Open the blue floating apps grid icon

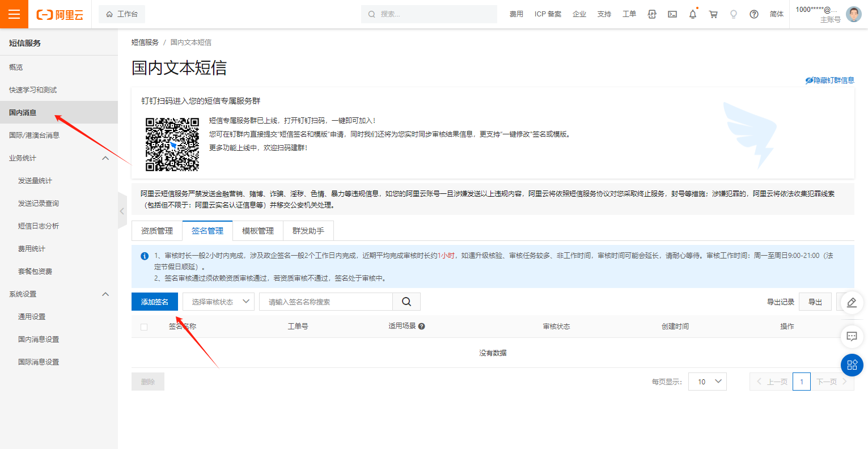[852, 365]
